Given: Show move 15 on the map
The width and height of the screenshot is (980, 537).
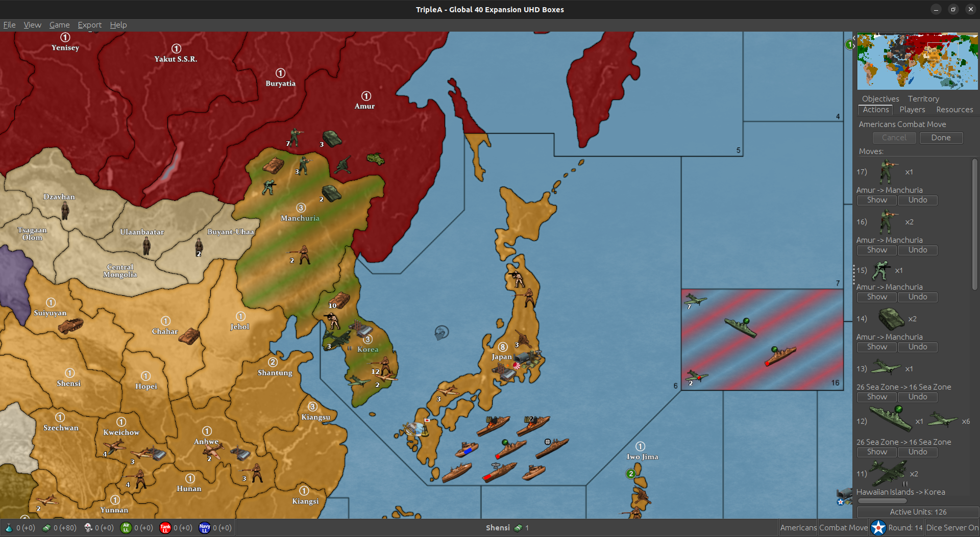Looking at the screenshot, I should (877, 297).
